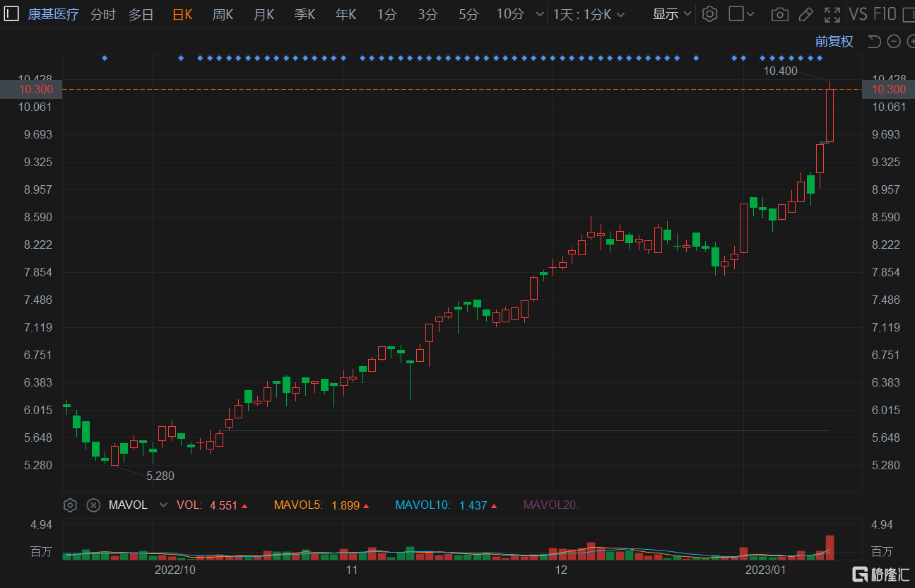Open the chart settings gear

pos(710,14)
